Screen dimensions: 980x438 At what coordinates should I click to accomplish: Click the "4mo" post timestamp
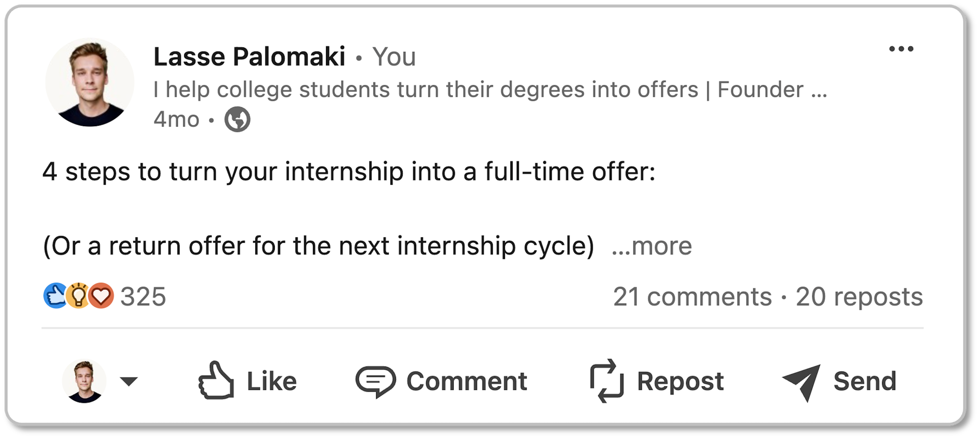click(x=176, y=119)
